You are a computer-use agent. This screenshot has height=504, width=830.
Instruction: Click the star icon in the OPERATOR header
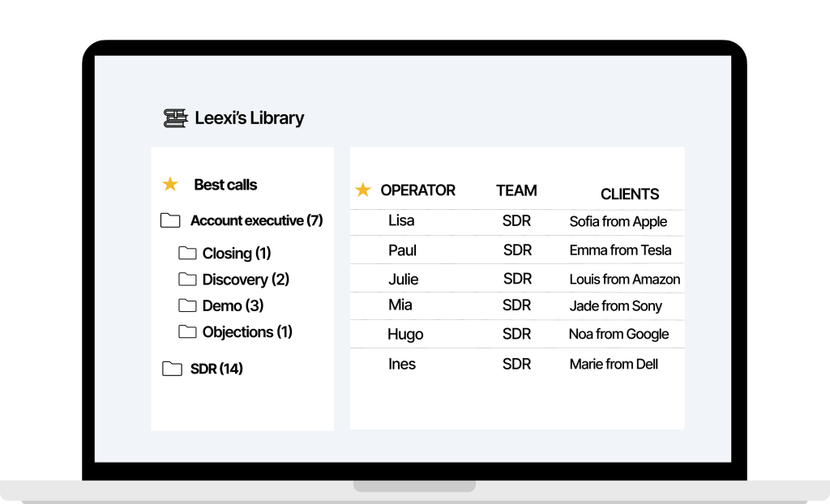(362, 190)
